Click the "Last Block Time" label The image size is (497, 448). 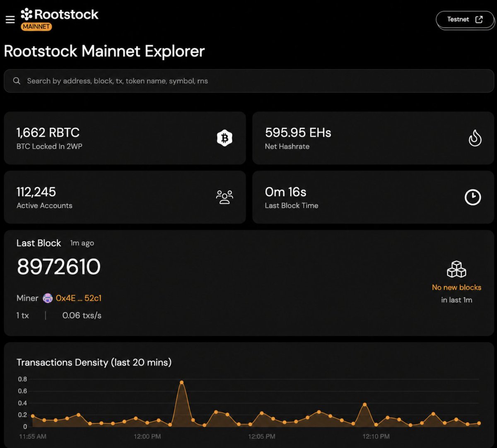[292, 205]
